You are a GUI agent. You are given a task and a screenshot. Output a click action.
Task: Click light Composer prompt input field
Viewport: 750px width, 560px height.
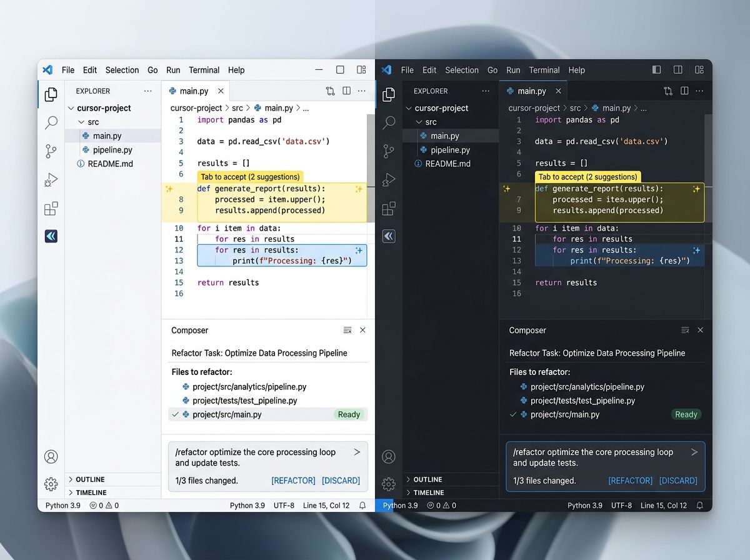point(268,467)
